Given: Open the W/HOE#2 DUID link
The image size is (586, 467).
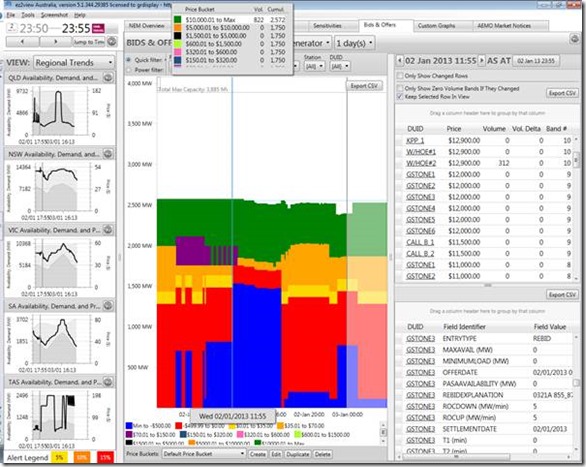Looking at the screenshot, I should point(421,163).
